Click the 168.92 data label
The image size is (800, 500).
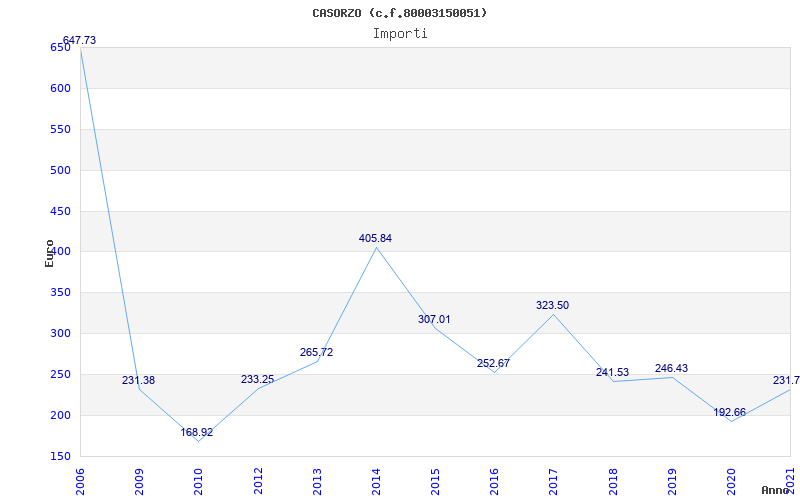197,433
